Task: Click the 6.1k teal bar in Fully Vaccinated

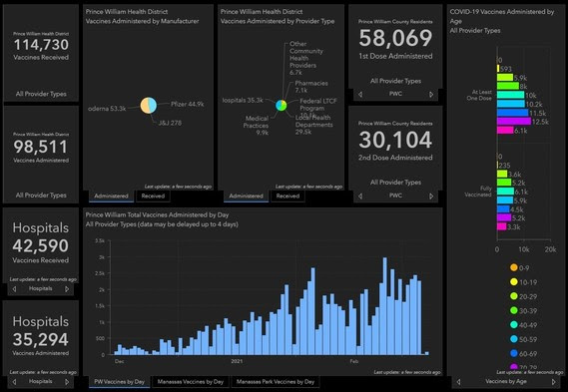Action: [505, 192]
